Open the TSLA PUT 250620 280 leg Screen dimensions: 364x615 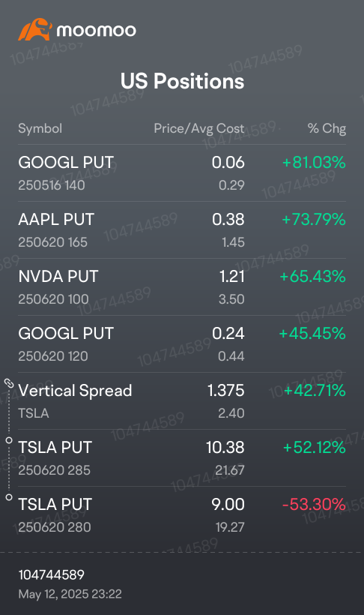[x=182, y=515]
